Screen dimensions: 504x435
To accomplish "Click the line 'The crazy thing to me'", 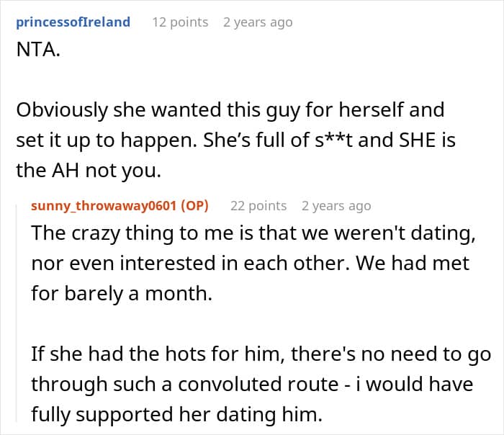I will (253, 233).
